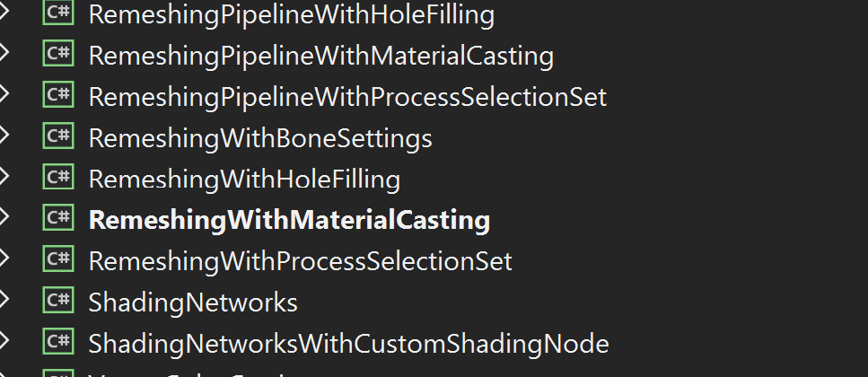Select RemeshingPipelineWithProcessSelectionSet project name

347,97
